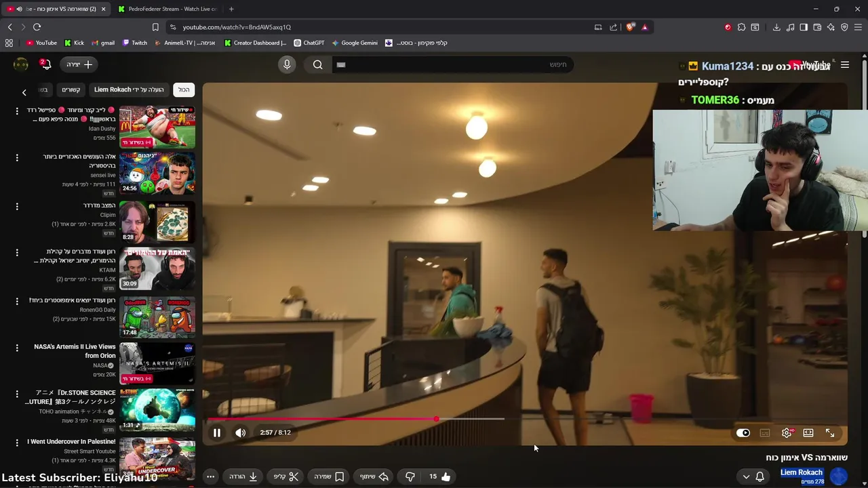Viewport: 868px width, 488px height.
Task: Select the 'הועלה על ידי Liem Rokach' chip
Action: pyautogui.click(x=129, y=89)
